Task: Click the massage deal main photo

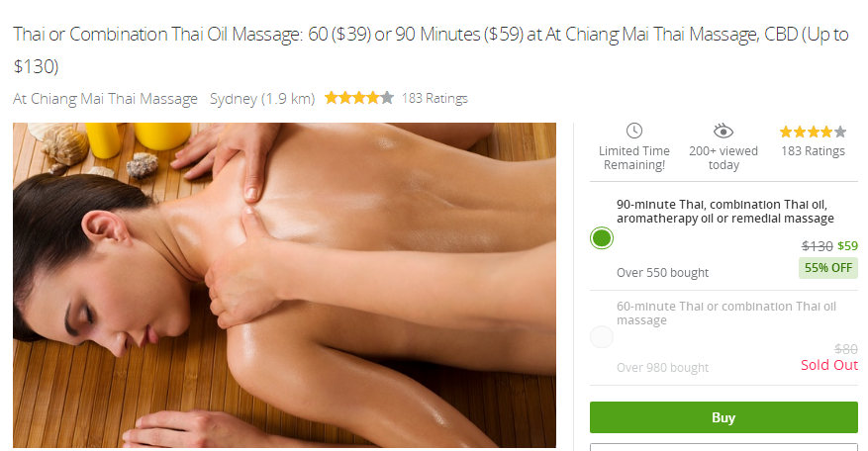Action: [284, 285]
